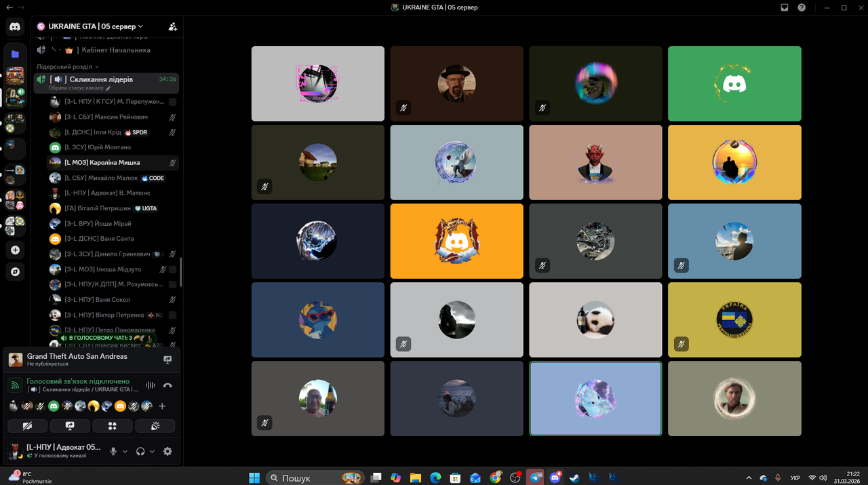Open Windows Start menu
The image size is (868, 485).
click(x=254, y=478)
